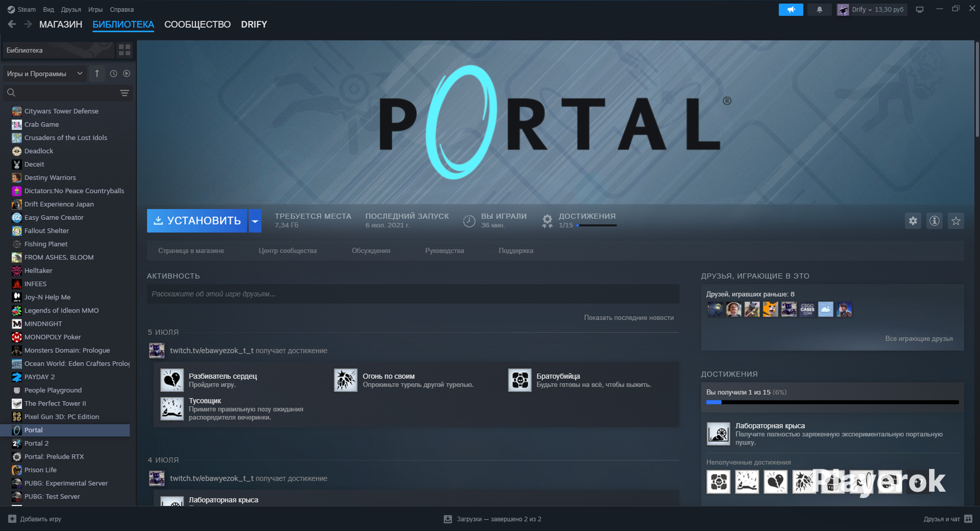Sort library with the up arrow icon

(97, 74)
